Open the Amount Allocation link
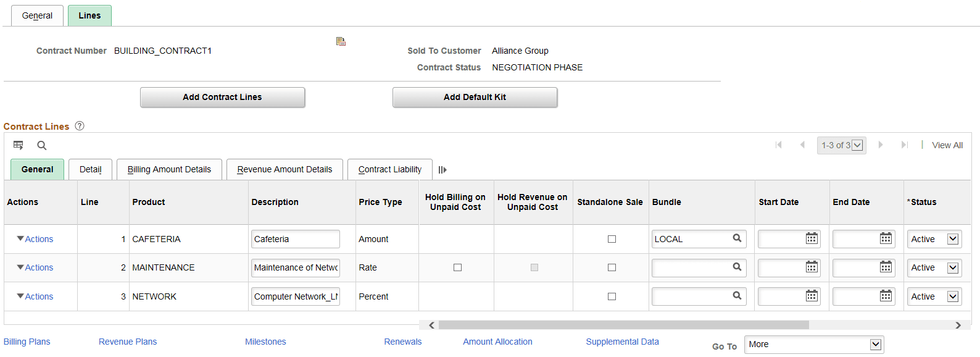 (x=497, y=342)
